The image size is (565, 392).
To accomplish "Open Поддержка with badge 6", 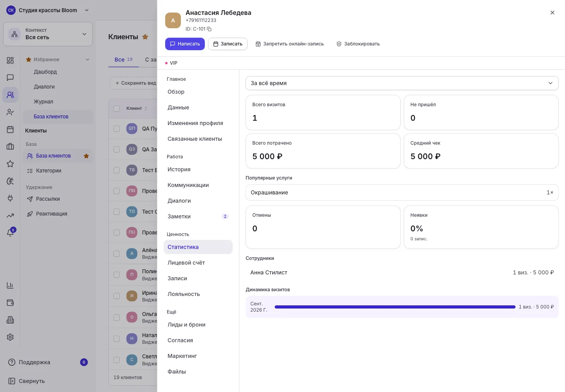I will click(48, 362).
